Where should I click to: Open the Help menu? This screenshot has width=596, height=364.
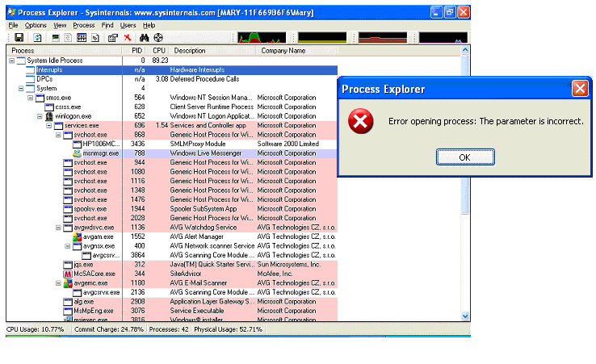coord(149,26)
